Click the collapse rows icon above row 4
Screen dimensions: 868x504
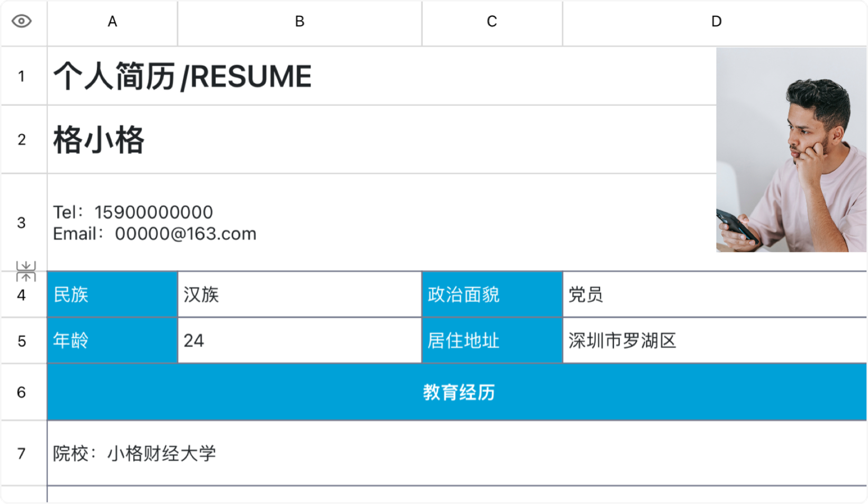(x=25, y=271)
